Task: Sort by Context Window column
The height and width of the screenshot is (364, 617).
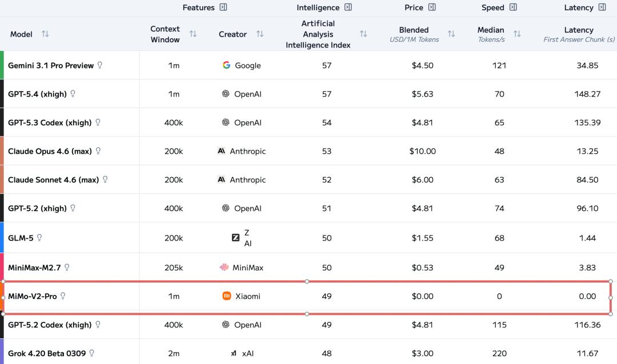Action: tap(193, 34)
